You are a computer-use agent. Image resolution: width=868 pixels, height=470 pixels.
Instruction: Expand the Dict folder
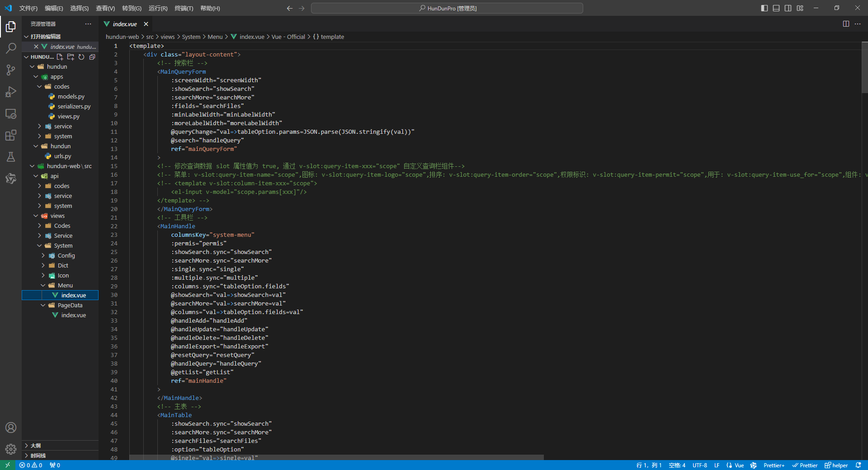[x=43, y=266]
